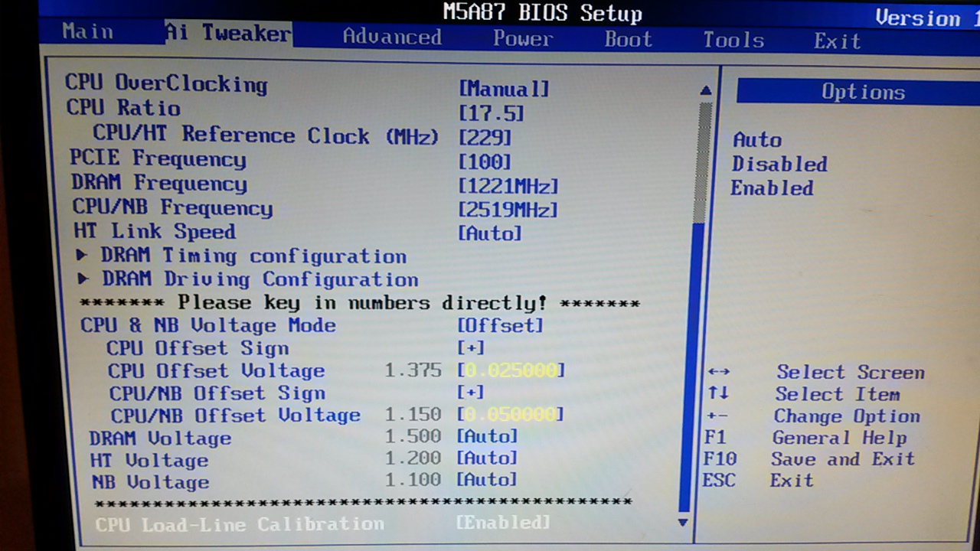The image size is (980, 551).
Task: Click the scrollbar down arrow
Action: (x=683, y=523)
